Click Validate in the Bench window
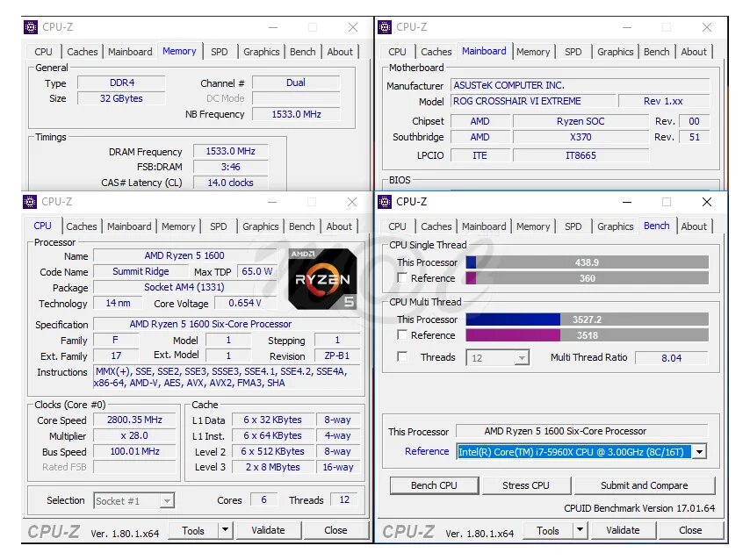750x560 pixels. point(623,530)
